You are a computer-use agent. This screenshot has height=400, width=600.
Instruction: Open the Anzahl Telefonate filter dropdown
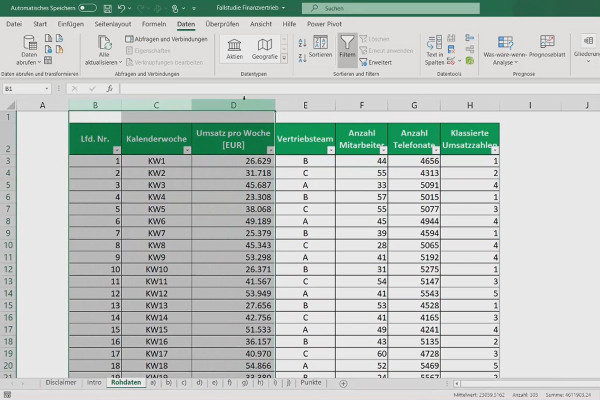click(x=436, y=150)
